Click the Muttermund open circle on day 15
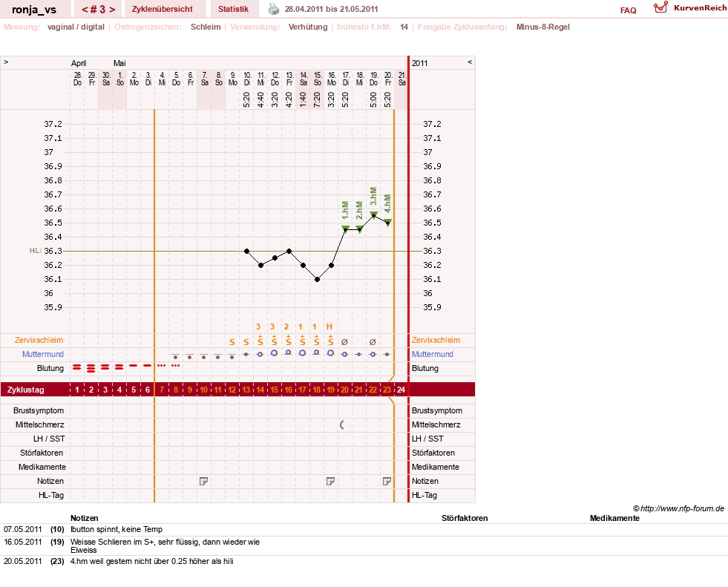The height and width of the screenshot is (587, 728). (x=274, y=353)
